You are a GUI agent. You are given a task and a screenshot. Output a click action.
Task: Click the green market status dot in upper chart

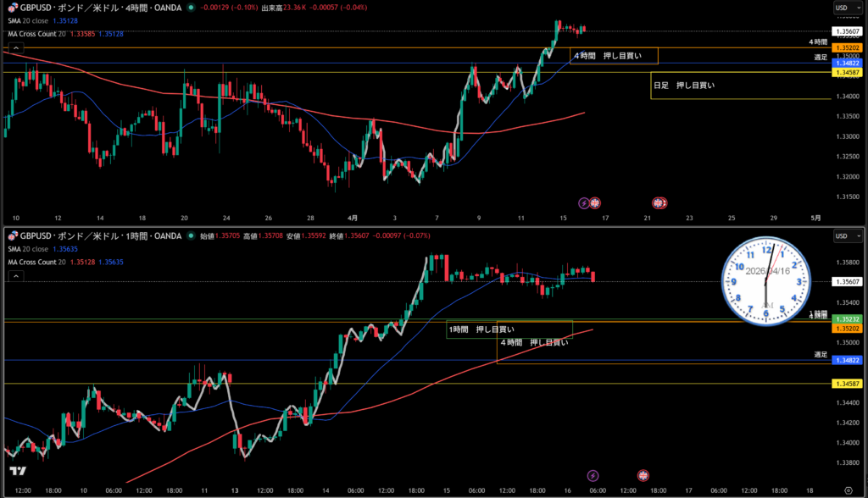(x=191, y=8)
